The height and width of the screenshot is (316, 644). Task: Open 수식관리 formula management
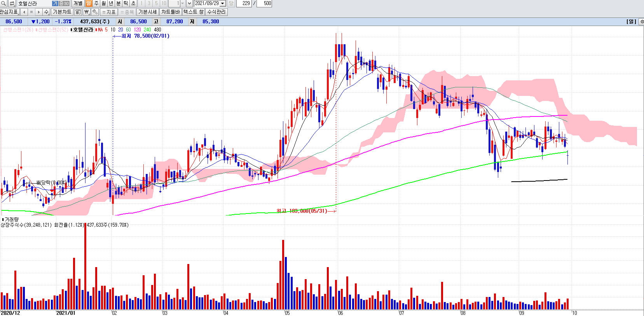tap(216, 12)
